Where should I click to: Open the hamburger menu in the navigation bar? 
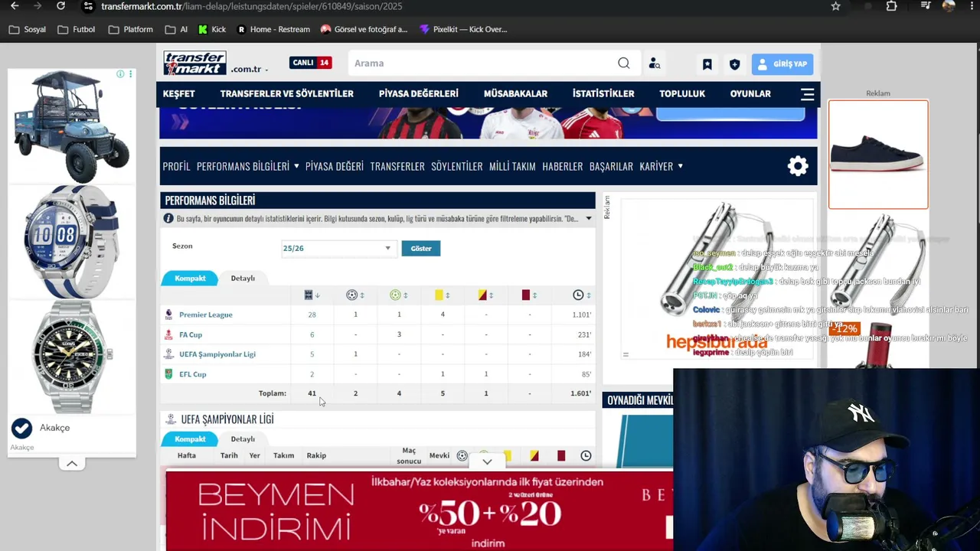(807, 94)
